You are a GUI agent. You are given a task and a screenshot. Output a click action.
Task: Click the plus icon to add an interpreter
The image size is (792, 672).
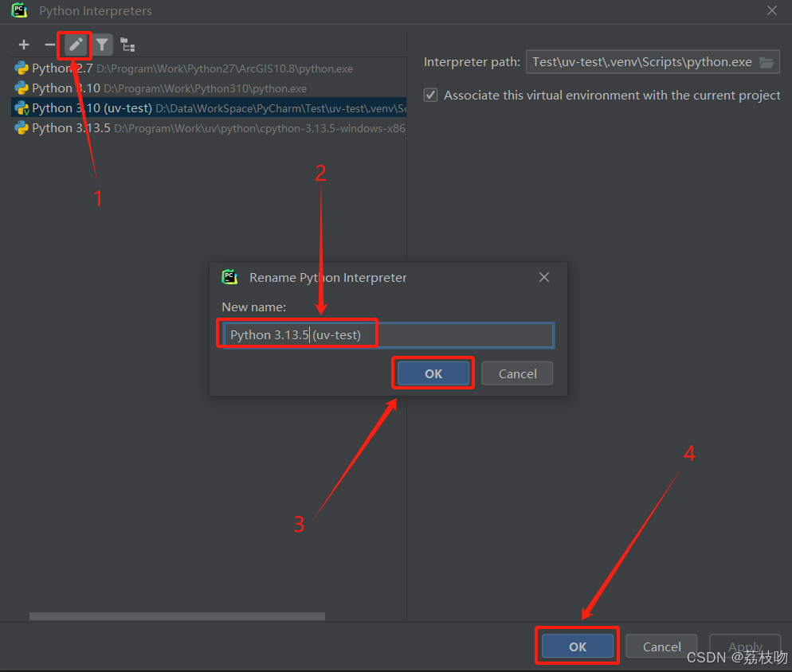tap(24, 45)
